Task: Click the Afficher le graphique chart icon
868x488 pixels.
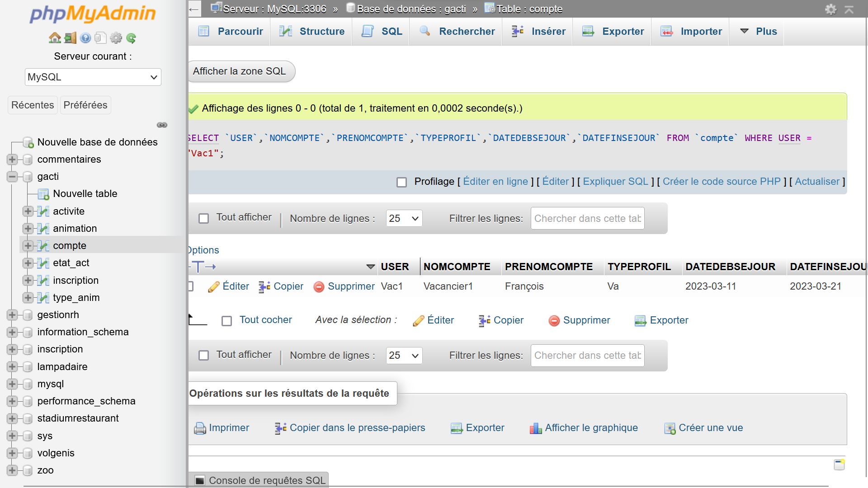Action: (x=536, y=428)
